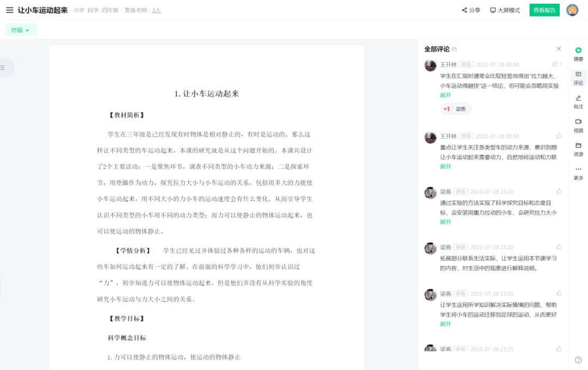
Task: Click the help question mark icon
Action: 578,360
